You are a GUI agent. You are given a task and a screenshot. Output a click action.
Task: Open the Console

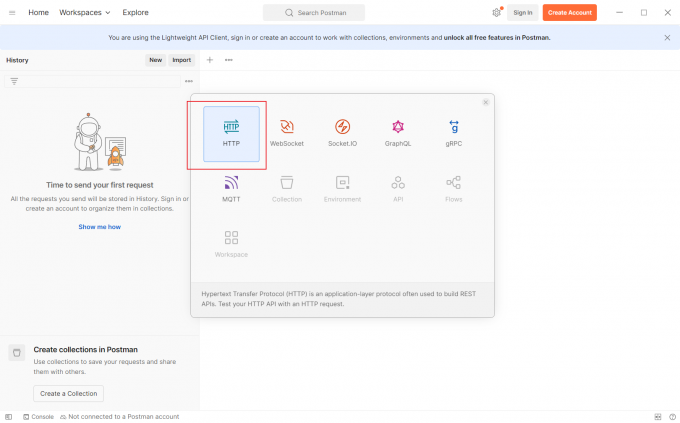[x=39, y=416]
